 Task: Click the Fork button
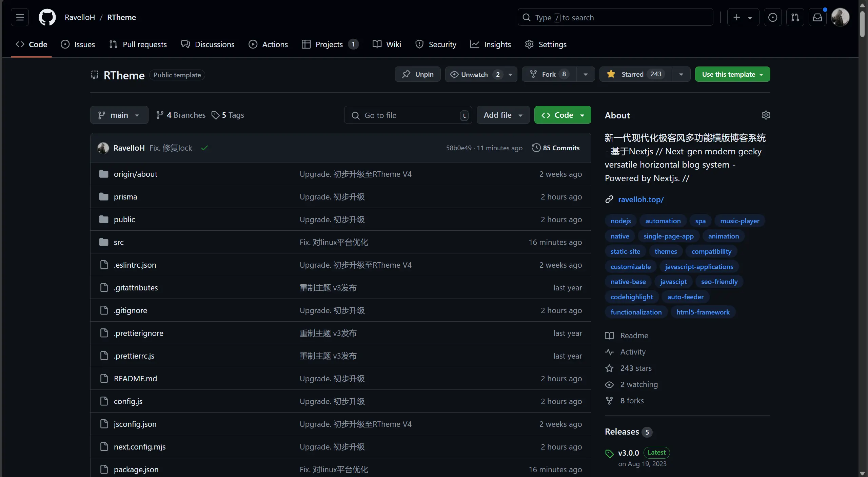549,74
